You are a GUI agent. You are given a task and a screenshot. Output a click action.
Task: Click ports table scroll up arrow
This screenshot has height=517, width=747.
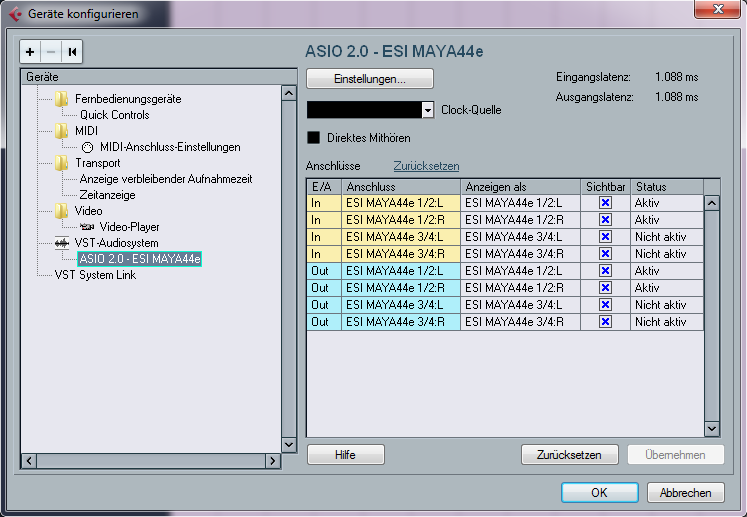click(x=712, y=203)
